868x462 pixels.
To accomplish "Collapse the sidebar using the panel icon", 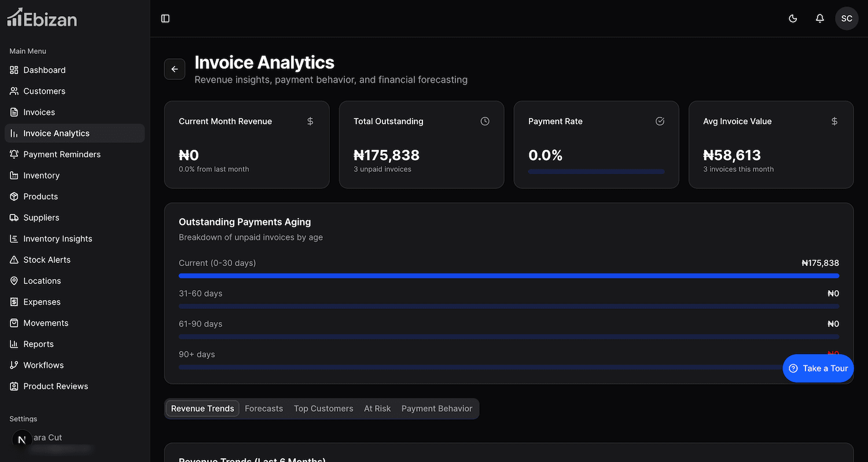I will point(165,19).
